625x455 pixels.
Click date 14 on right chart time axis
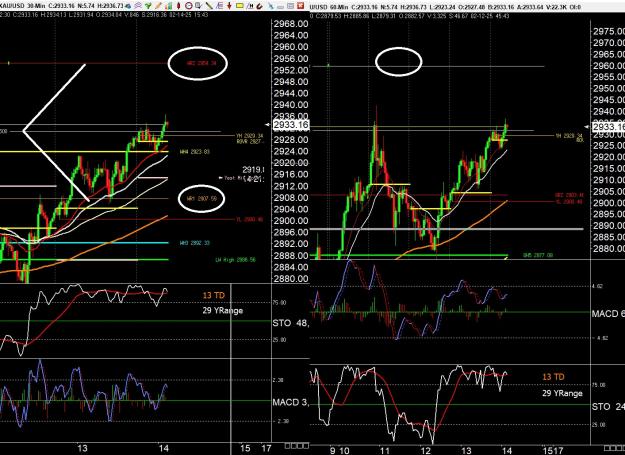click(507, 451)
